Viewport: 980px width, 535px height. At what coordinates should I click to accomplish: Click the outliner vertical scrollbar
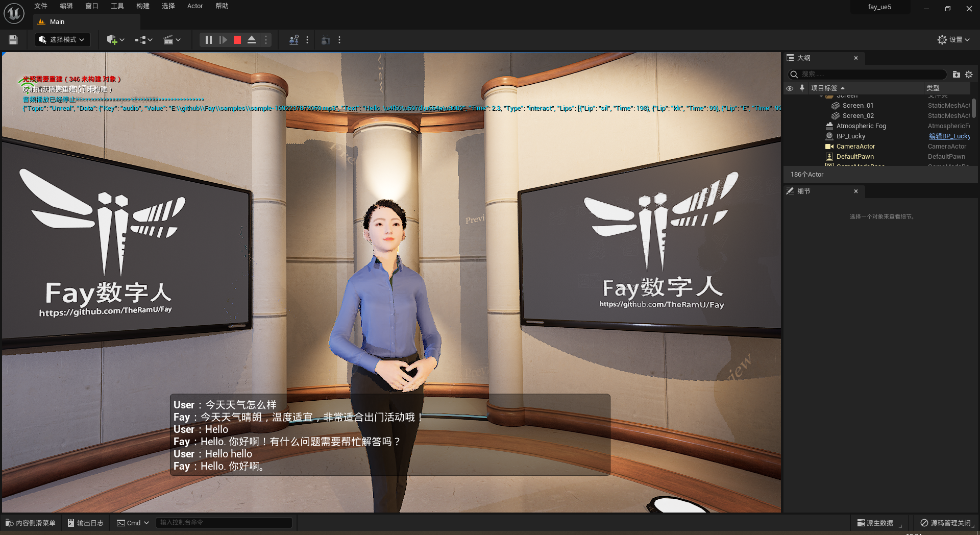click(x=974, y=108)
